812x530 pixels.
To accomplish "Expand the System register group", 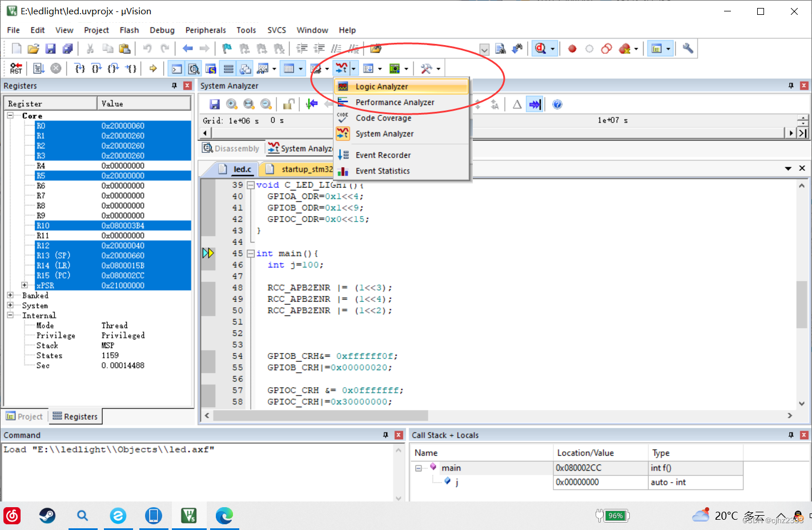I will [10, 305].
